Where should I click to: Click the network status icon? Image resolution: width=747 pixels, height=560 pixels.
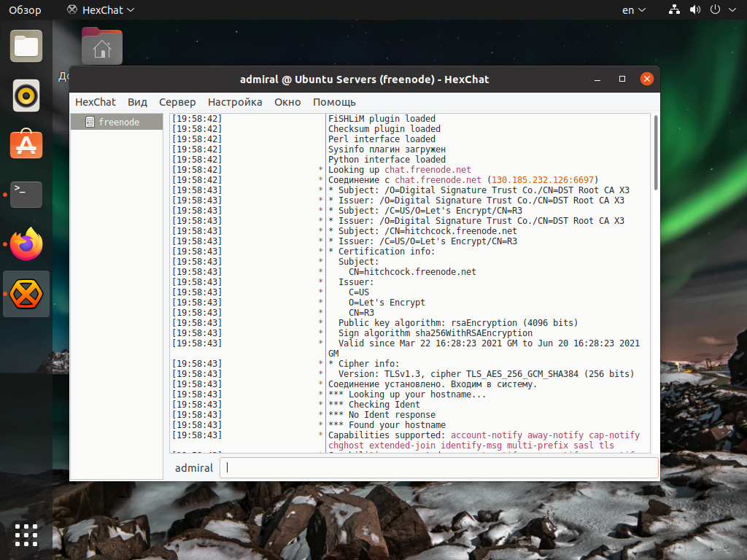coord(674,10)
